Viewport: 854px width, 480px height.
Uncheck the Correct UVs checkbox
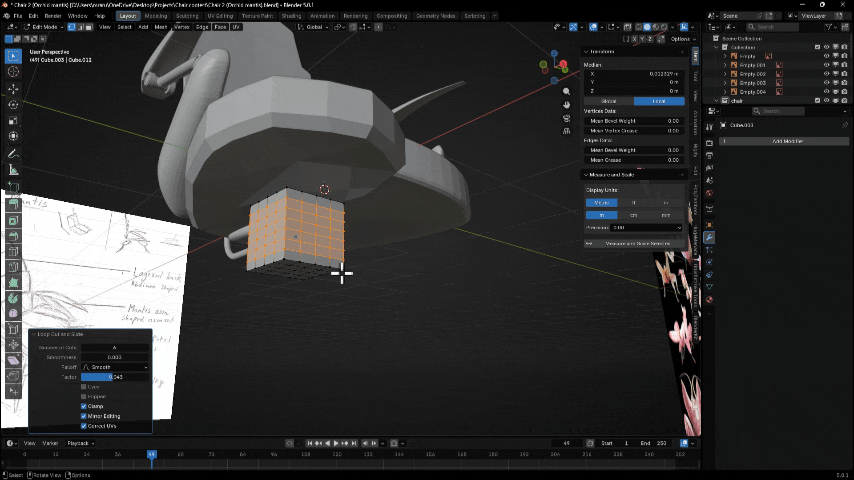tap(83, 426)
